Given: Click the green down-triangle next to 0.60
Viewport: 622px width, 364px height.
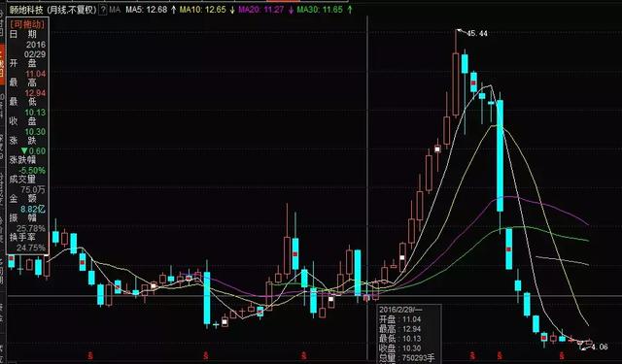Looking at the screenshot, I should (x=24, y=150).
